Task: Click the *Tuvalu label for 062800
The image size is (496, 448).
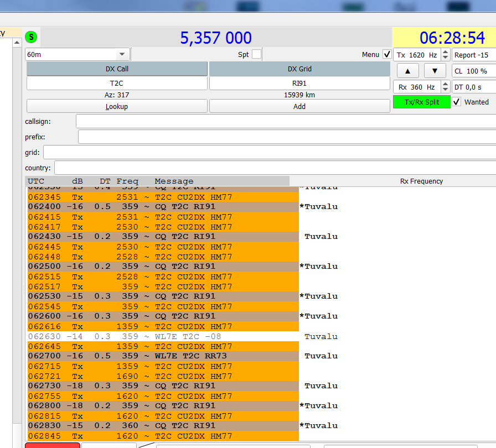Action: coord(318,405)
